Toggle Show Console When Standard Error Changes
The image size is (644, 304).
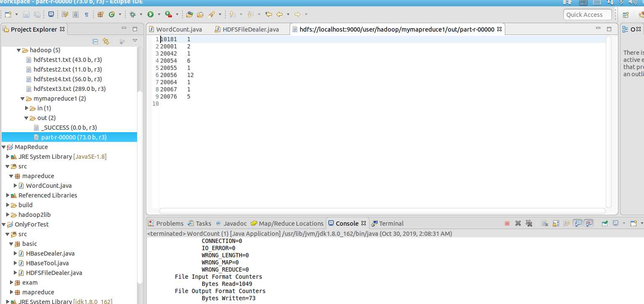(589, 224)
